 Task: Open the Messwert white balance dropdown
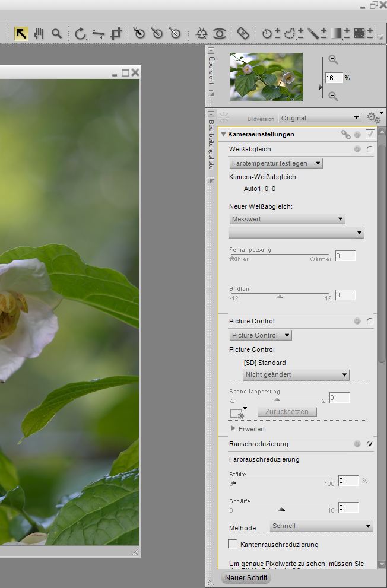coord(287,219)
